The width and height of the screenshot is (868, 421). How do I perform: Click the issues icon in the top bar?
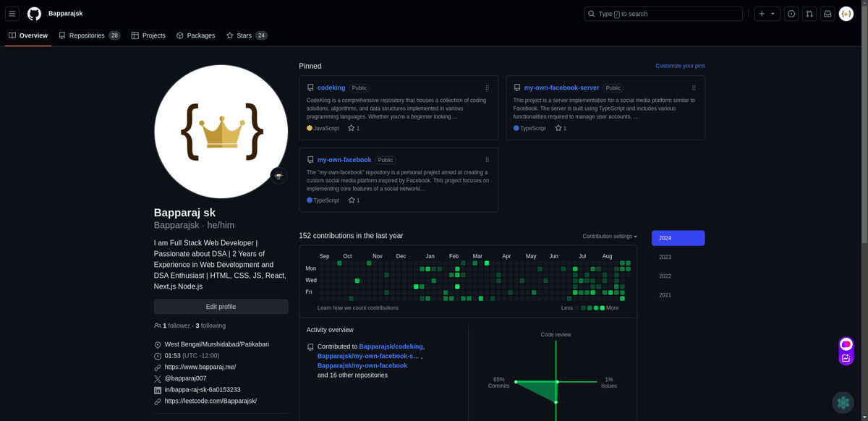790,14
